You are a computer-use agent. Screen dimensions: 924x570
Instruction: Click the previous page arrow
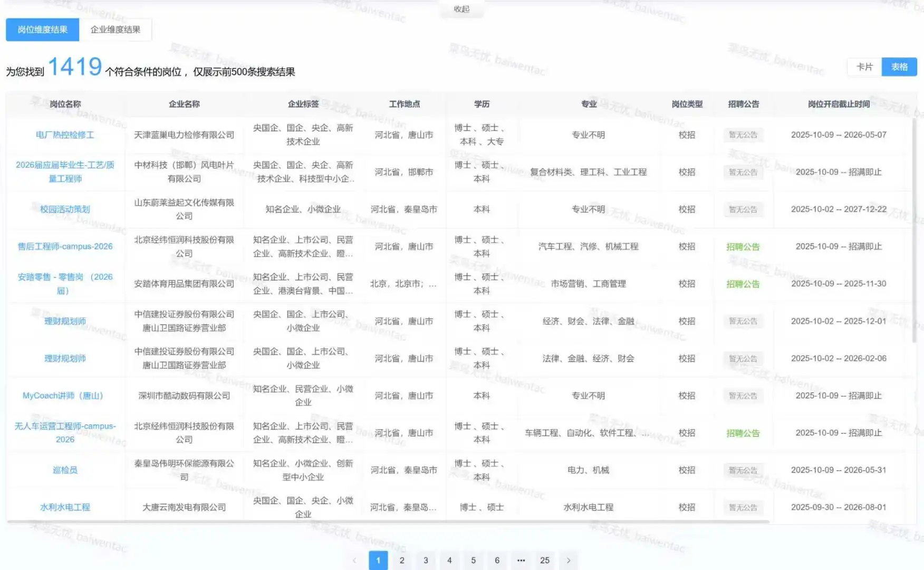[354, 560]
